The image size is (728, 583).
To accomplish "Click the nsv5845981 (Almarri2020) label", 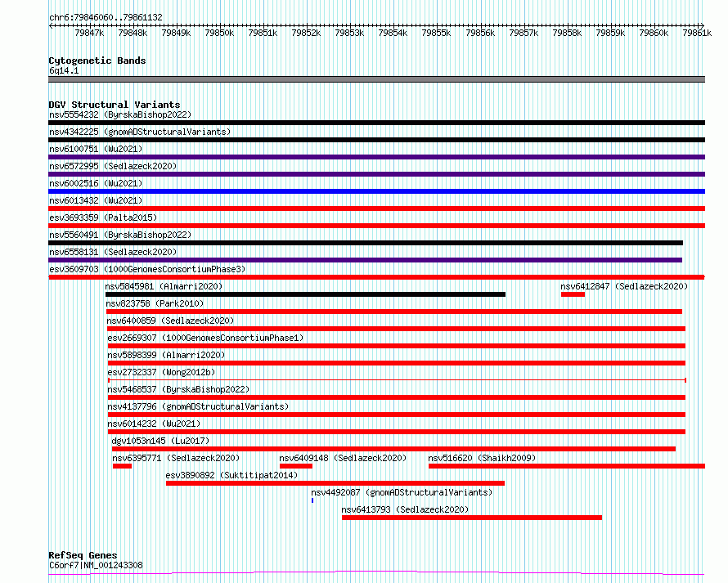I will 164,286.
